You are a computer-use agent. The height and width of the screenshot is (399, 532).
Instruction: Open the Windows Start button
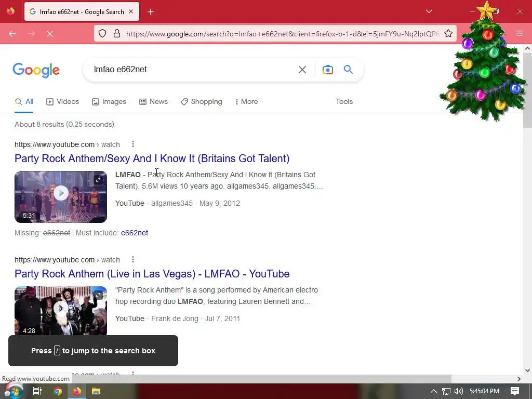click(13, 391)
